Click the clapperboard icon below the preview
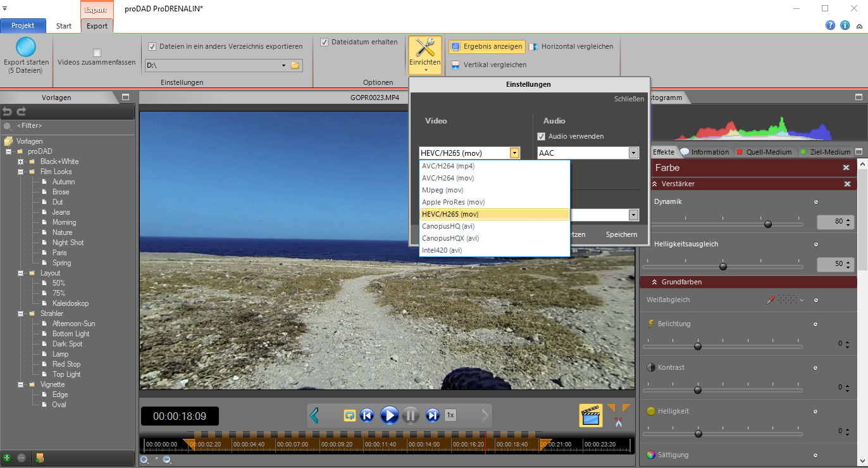The image size is (868, 468). [x=590, y=415]
